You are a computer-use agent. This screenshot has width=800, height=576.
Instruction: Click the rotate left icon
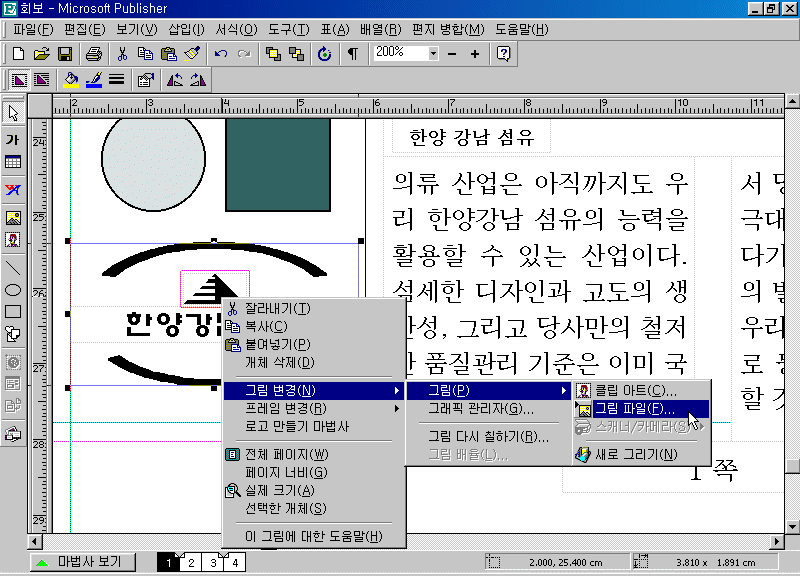(174, 80)
